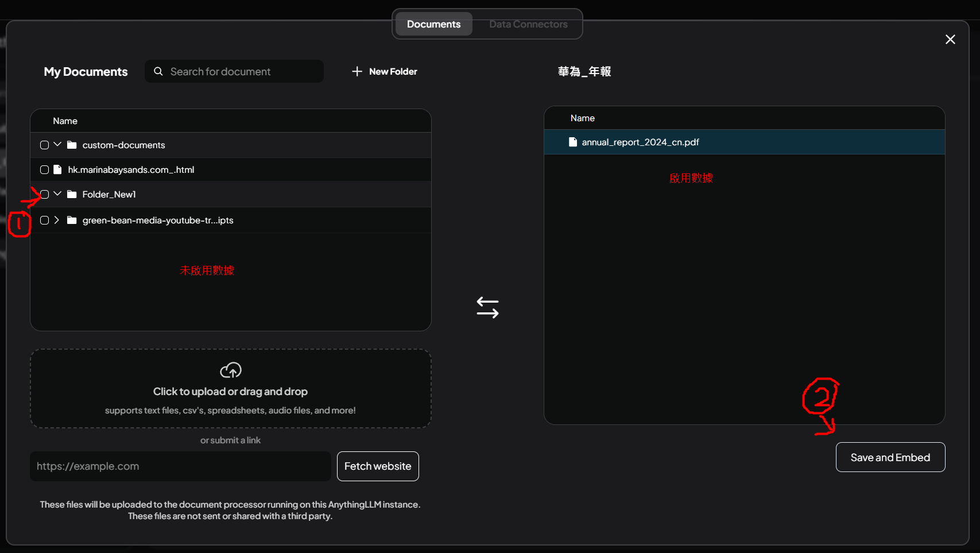
Task: Collapse the custom-documents folder chevron
Action: [x=57, y=145]
